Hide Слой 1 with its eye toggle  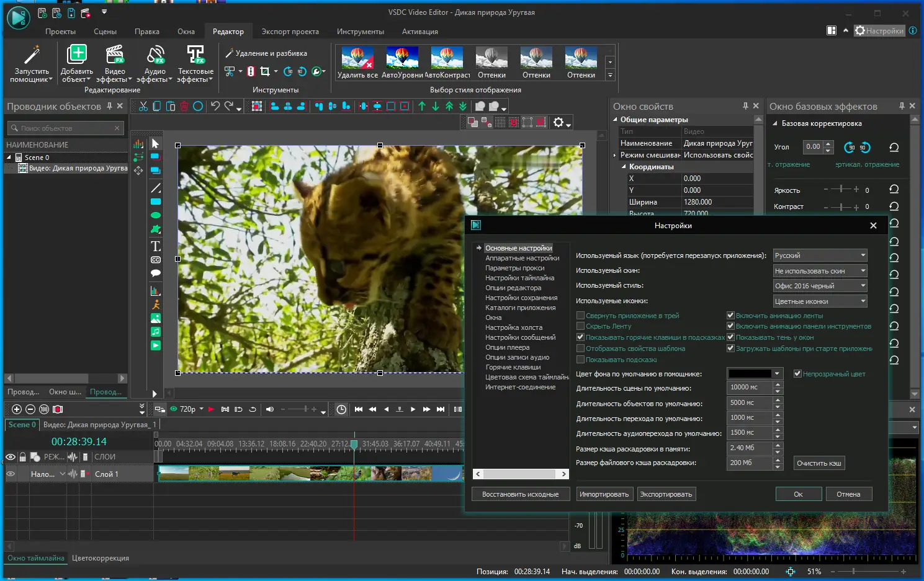click(11, 474)
